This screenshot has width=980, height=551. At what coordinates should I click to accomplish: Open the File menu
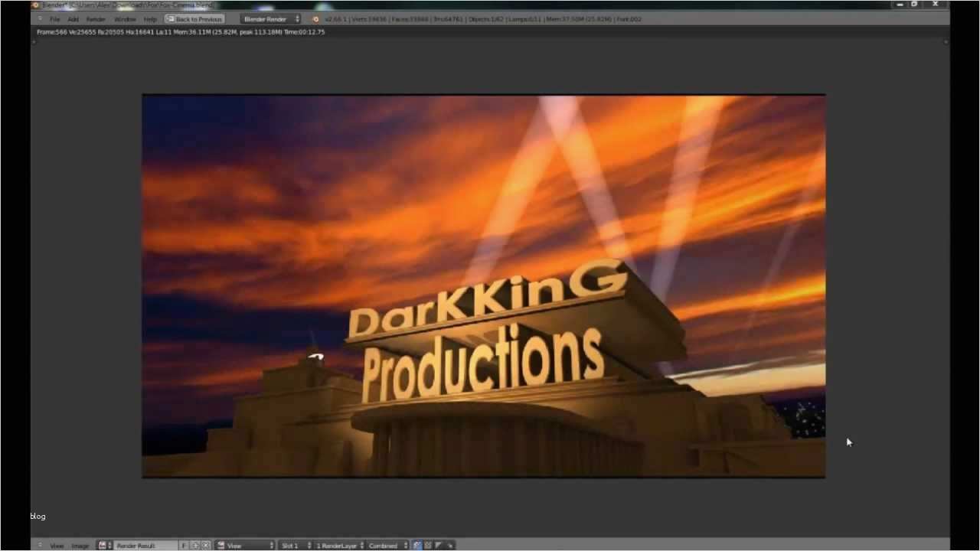pyautogui.click(x=55, y=19)
